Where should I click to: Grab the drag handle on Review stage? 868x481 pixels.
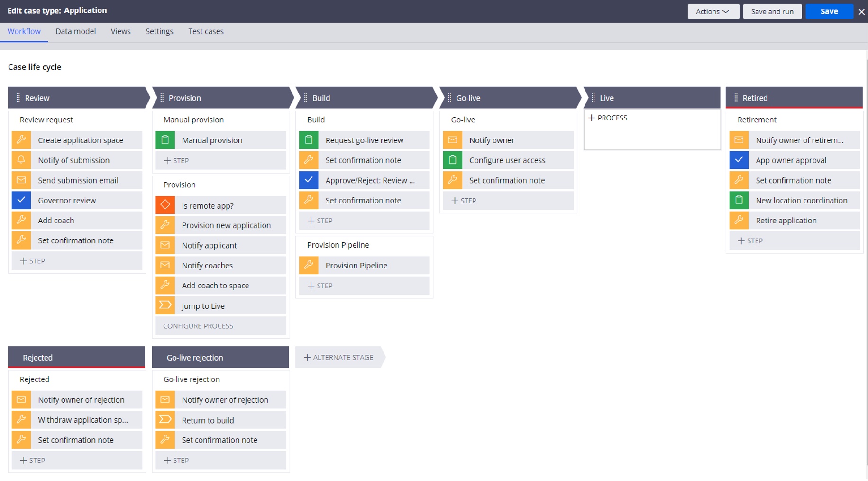click(x=18, y=98)
